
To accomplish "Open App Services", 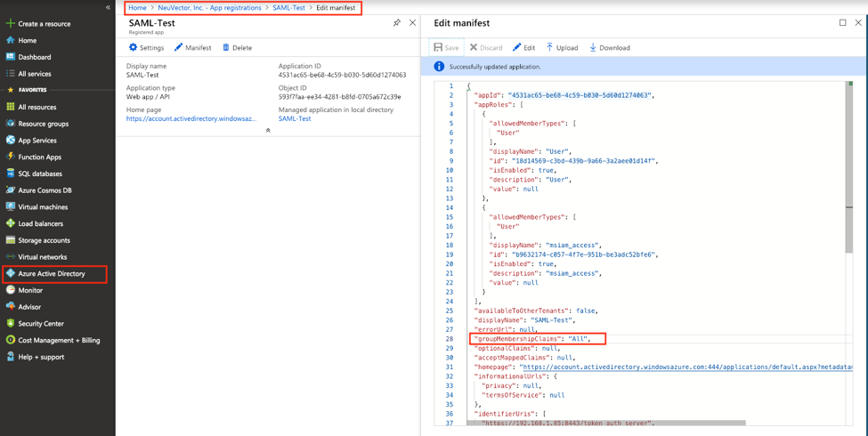I will click(x=37, y=141).
